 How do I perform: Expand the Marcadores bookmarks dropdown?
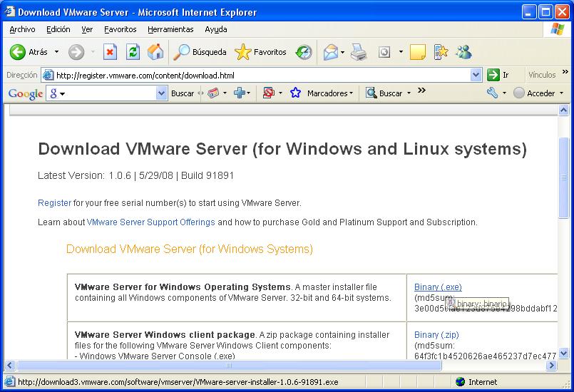click(329, 93)
